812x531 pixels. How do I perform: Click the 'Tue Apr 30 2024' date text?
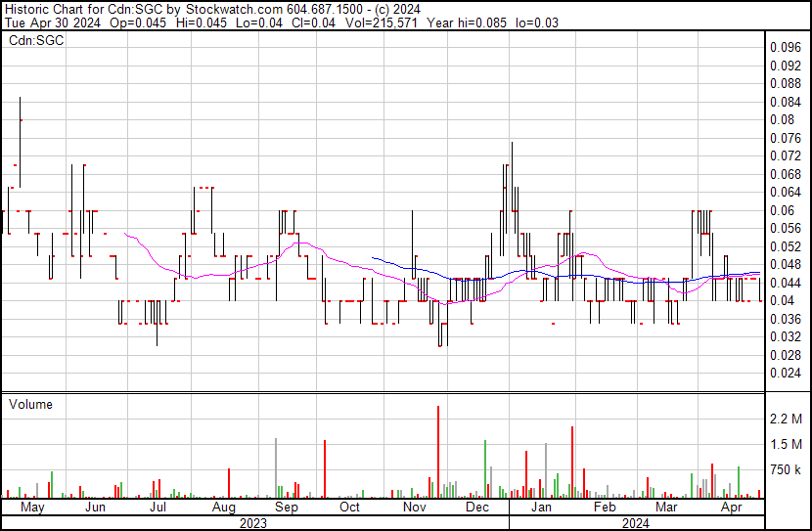[x=53, y=22]
